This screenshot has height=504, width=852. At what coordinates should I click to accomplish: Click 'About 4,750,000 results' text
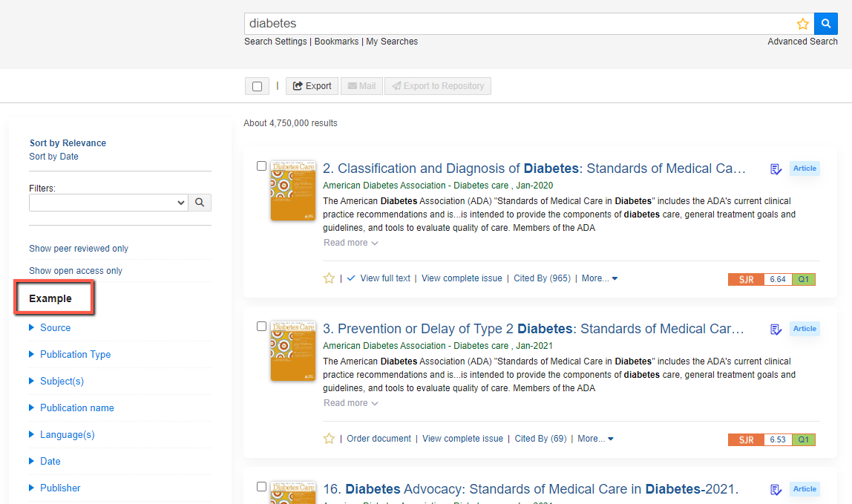coord(290,123)
